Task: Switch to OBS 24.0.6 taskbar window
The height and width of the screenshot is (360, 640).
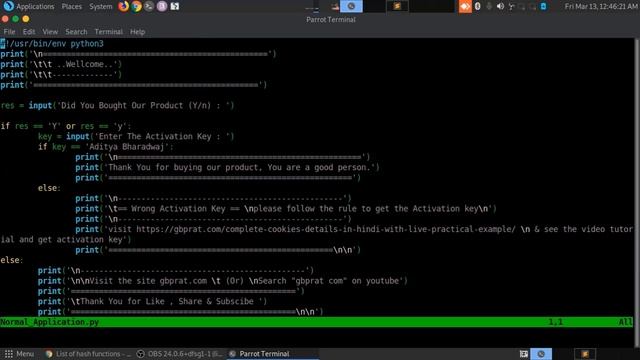Action: [x=180, y=354]
